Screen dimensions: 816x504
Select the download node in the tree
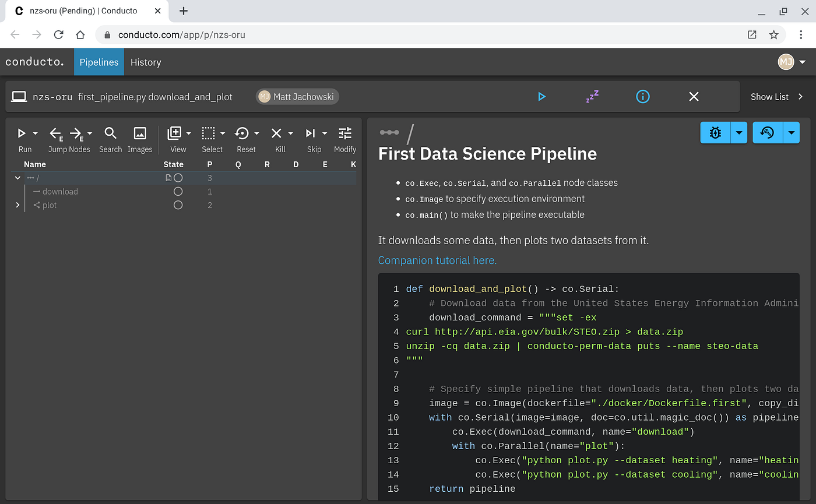pyautogui.click(x=60, y=191)
